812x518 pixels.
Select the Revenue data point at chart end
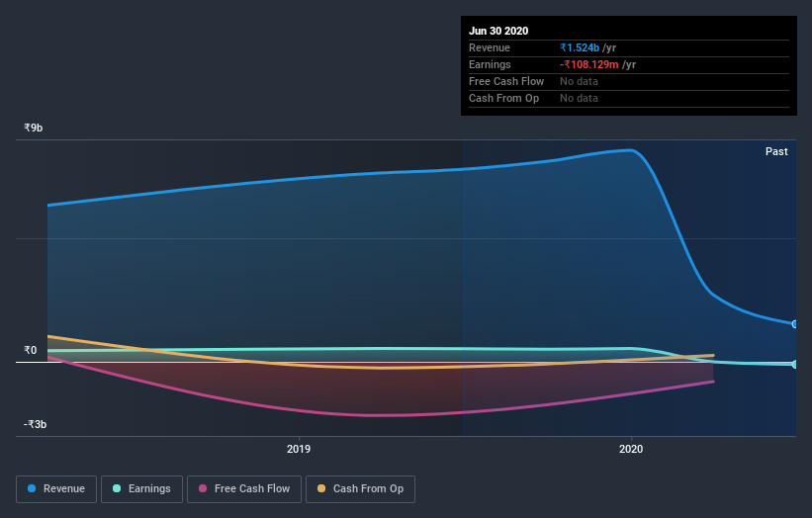[794, 324]
